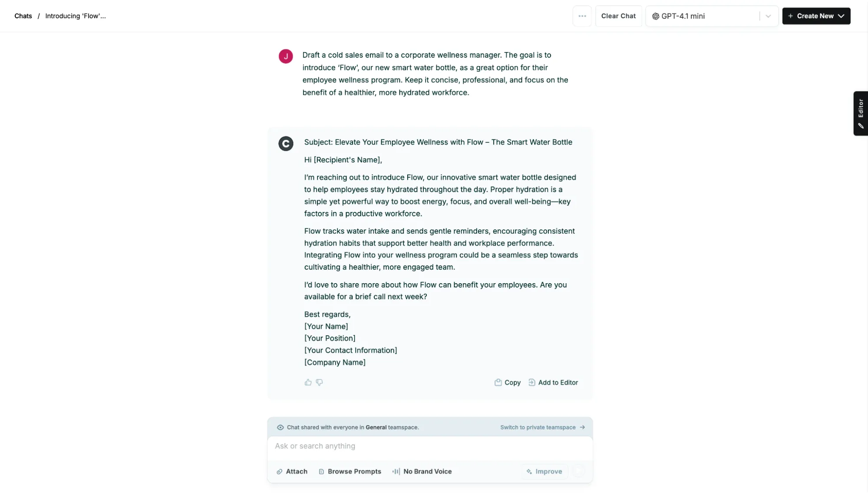Click the model selector chevron arrow

point(768,16)
